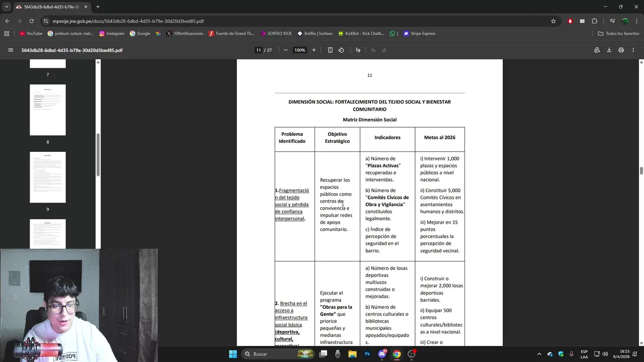Zoom in with the plus button

pos(314,50)
